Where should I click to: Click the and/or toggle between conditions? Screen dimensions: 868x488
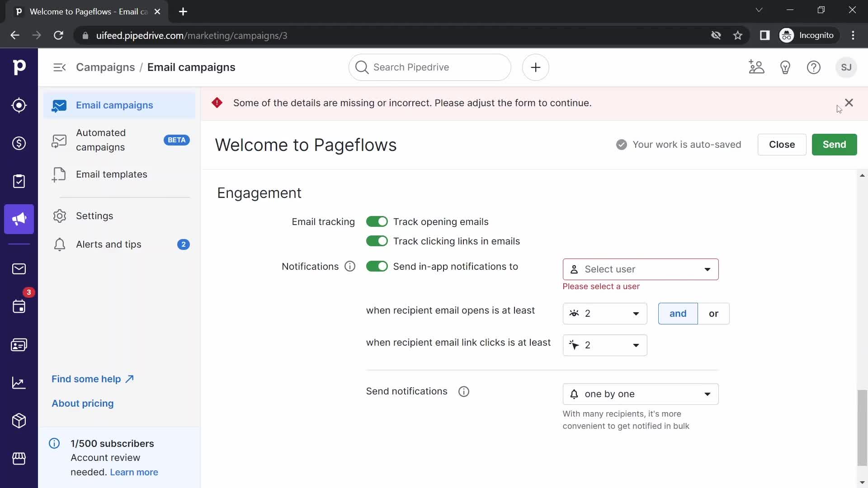tap(693, 313)
